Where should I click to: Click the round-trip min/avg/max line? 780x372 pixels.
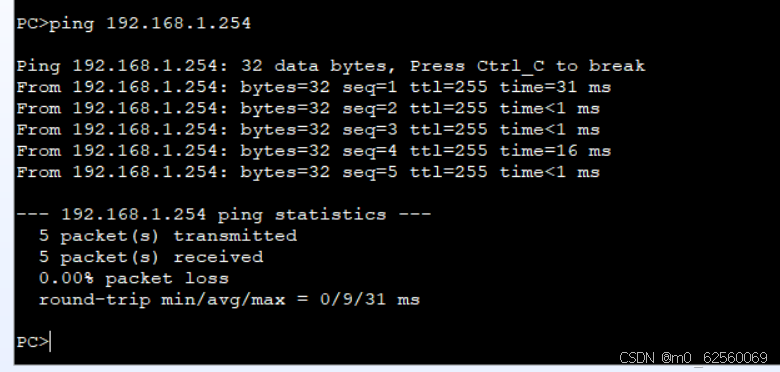(229, 299)
